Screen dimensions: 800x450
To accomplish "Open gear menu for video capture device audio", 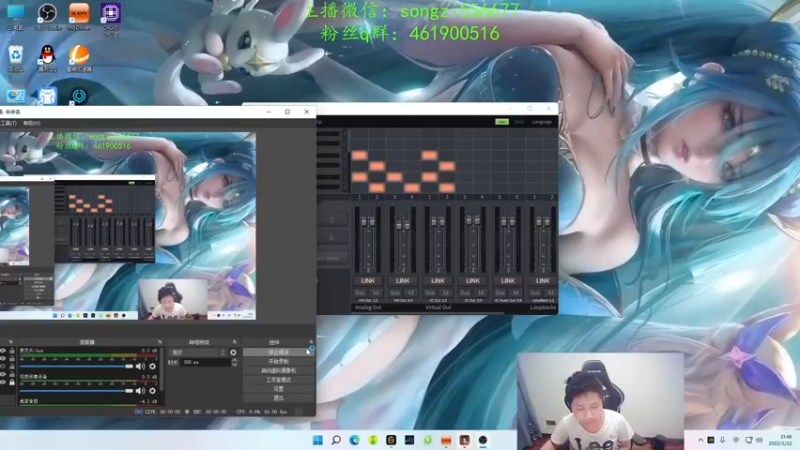I will coord(152,391).
